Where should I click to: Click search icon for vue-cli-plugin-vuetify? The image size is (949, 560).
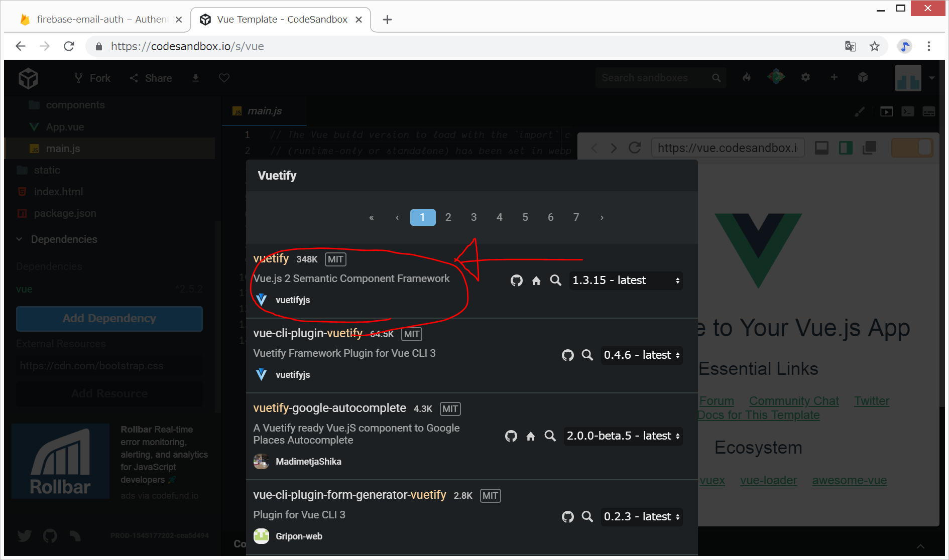[587, 355]
